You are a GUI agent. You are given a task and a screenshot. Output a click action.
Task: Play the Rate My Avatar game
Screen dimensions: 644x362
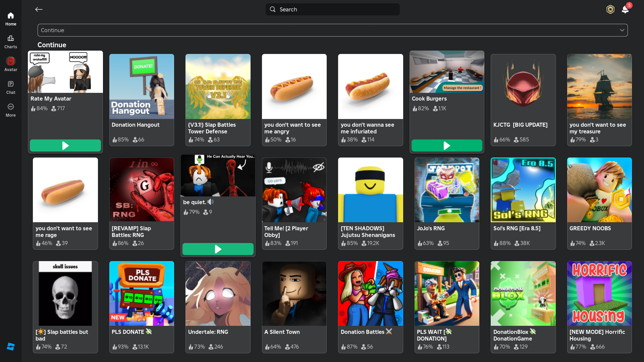65,145
